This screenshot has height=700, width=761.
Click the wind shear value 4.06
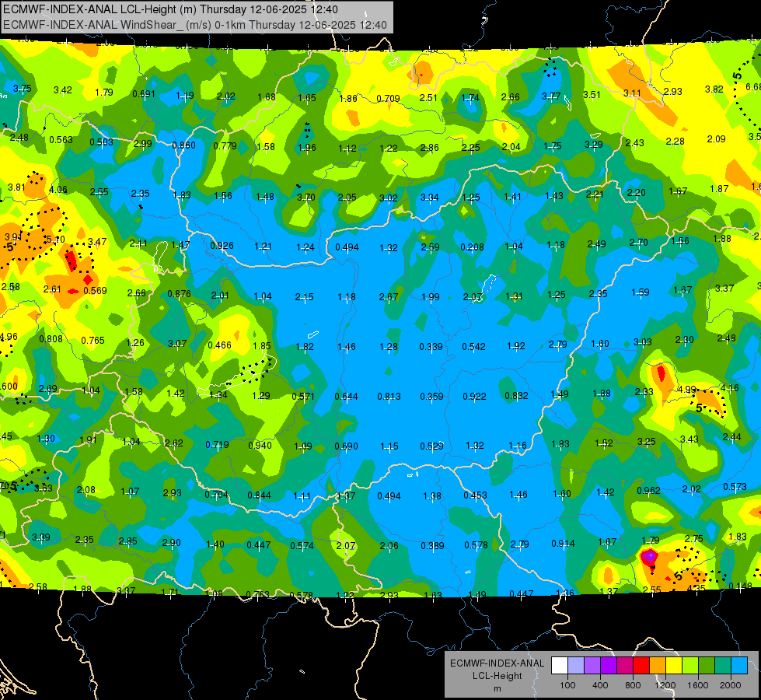[58, 190]
